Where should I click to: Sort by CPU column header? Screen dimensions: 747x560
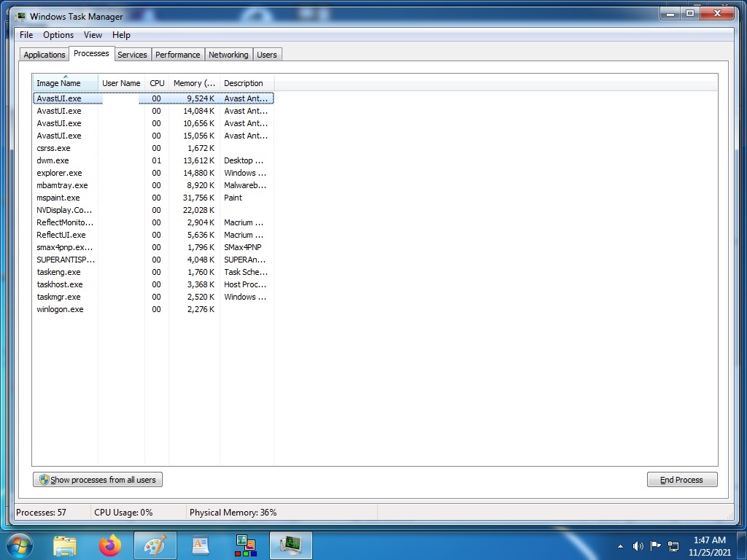coord(157,83)
